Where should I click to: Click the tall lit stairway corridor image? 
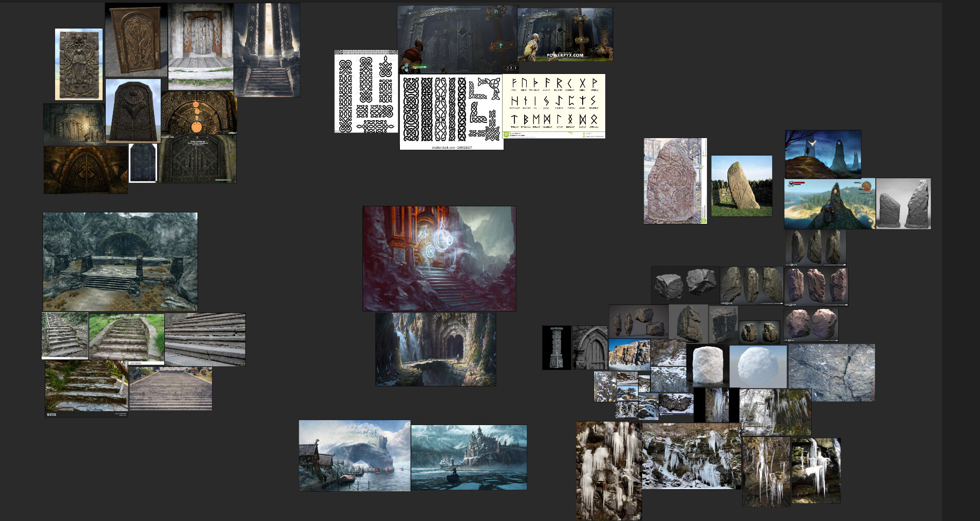267,50
